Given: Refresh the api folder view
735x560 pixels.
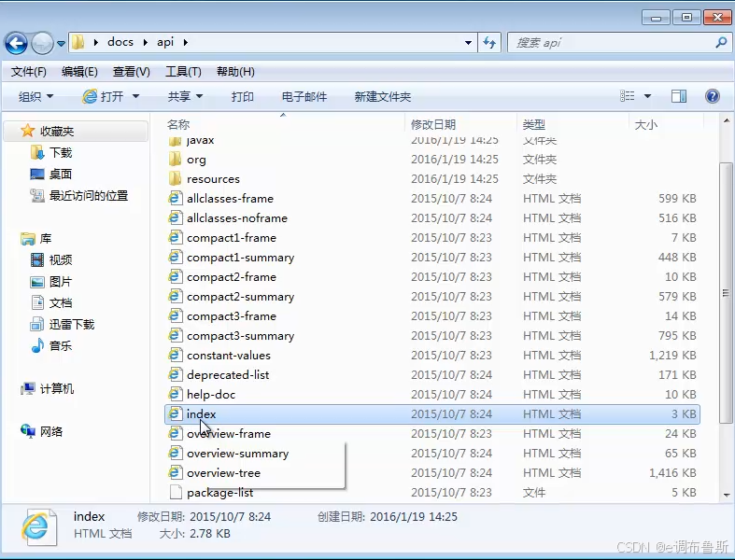Looking at the screenshot, I should point(489,43).
